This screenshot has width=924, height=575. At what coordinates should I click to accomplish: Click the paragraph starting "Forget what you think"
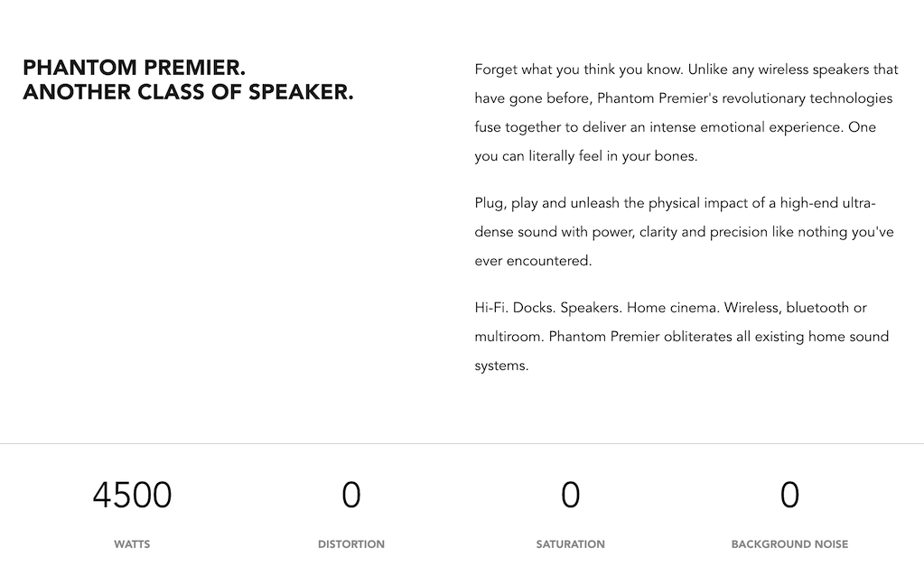686,112
